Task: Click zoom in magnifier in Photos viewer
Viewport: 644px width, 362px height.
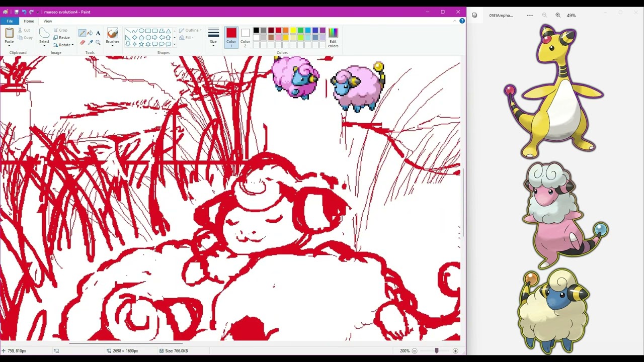Action: coord(558,15)
